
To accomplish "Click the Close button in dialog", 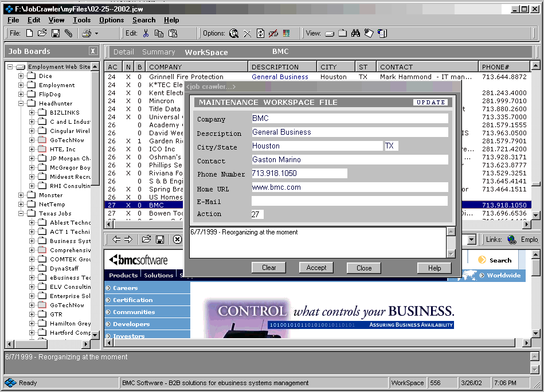I will (364, 268).
